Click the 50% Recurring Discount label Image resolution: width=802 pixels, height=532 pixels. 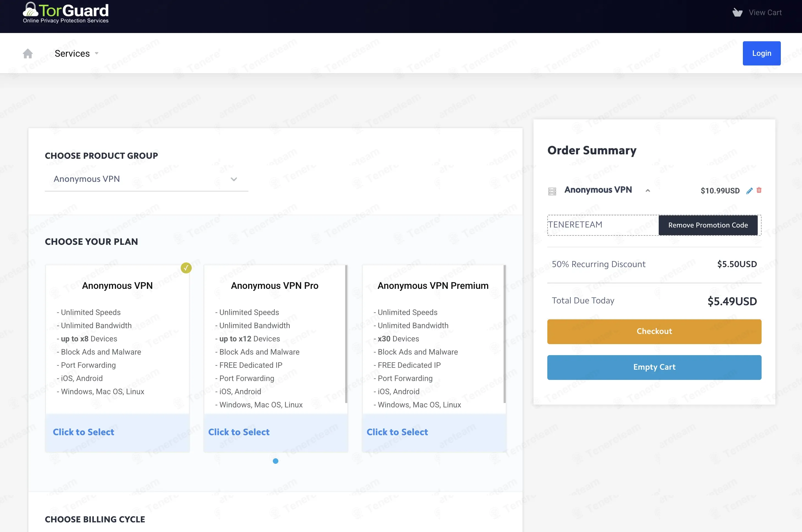[x=598, y=264]
